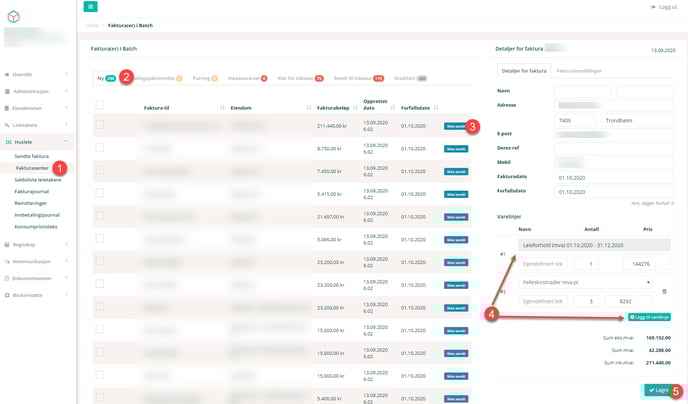688x404 pixels.
Task: Click Ikke sendt on the 211.440,00 kr row
Action: pyautogui.click(x=455, y=126)
